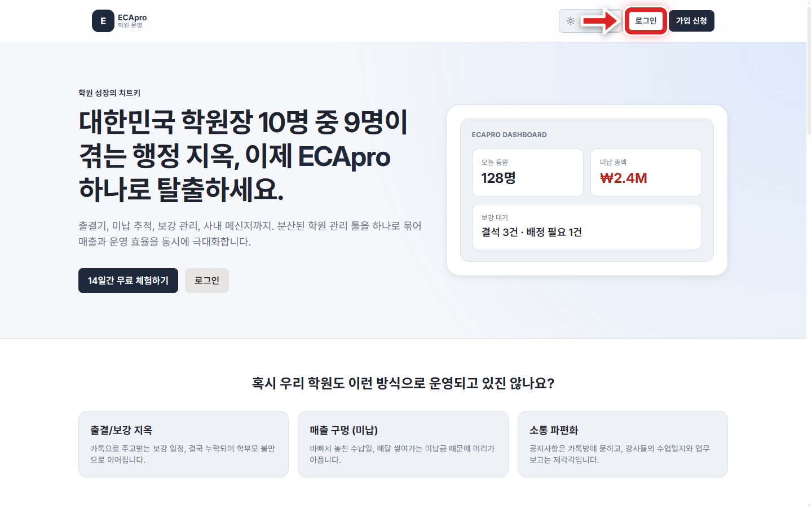Screen dimensions: 812x508
Task: Open the 출결/보강 지옥 card
Action: point(183,444)
